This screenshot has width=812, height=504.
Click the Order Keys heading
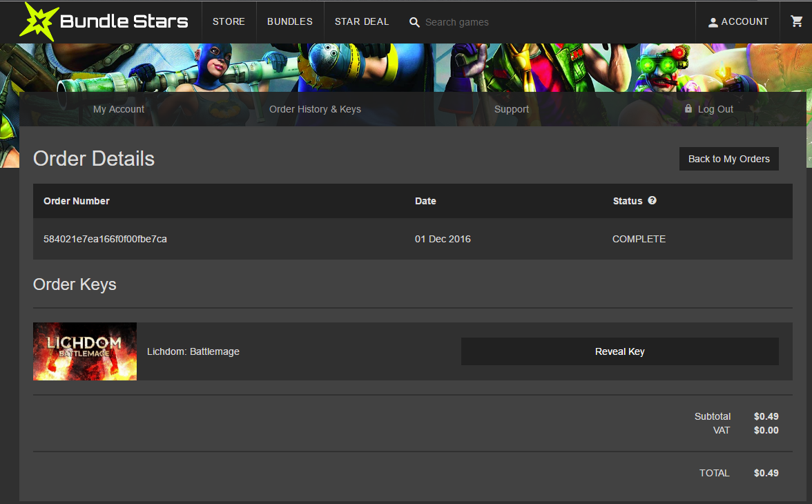tap(75, 284)
